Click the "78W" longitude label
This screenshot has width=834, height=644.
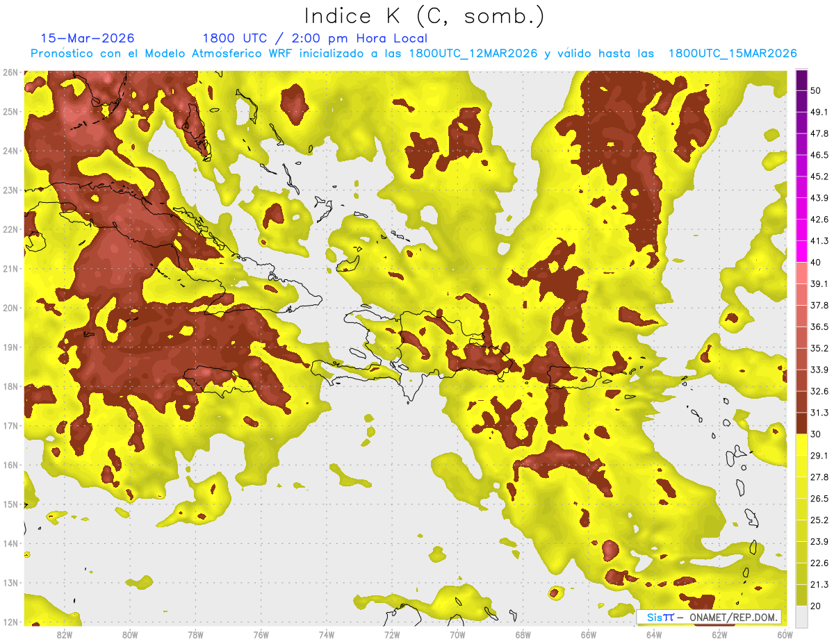[x=195, y=634]
